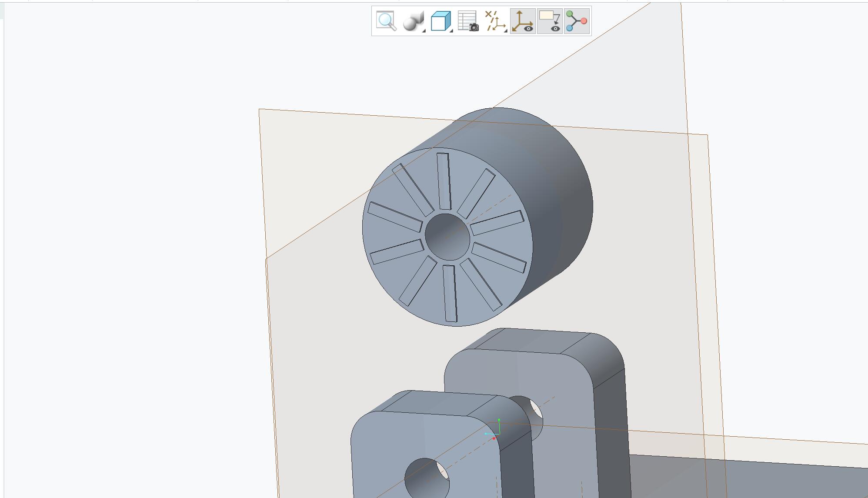868x498 pixels.
Task: Open the View Manager table-with-camera icon
Action: pyautogui.click(x=468, y=21)
